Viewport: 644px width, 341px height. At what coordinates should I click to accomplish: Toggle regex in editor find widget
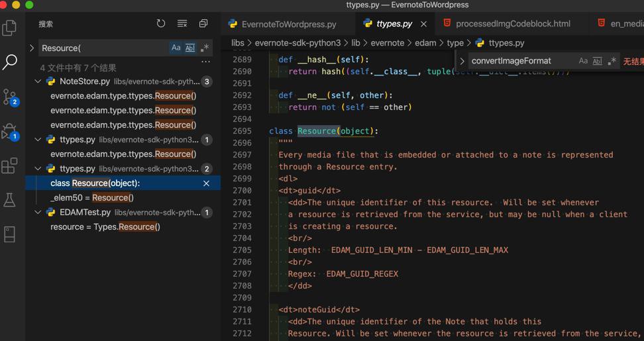pos(612,61)
